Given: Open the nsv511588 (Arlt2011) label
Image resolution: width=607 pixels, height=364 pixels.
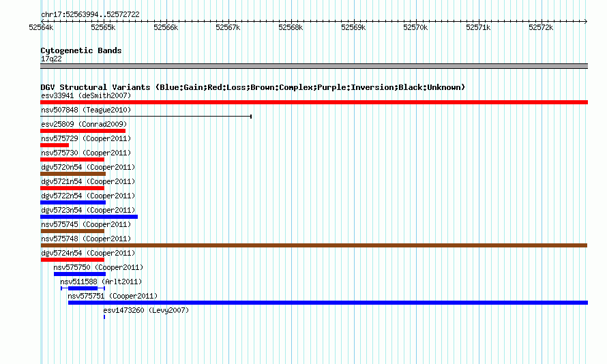Looking at the screenshot, I should tap(101, 282).
